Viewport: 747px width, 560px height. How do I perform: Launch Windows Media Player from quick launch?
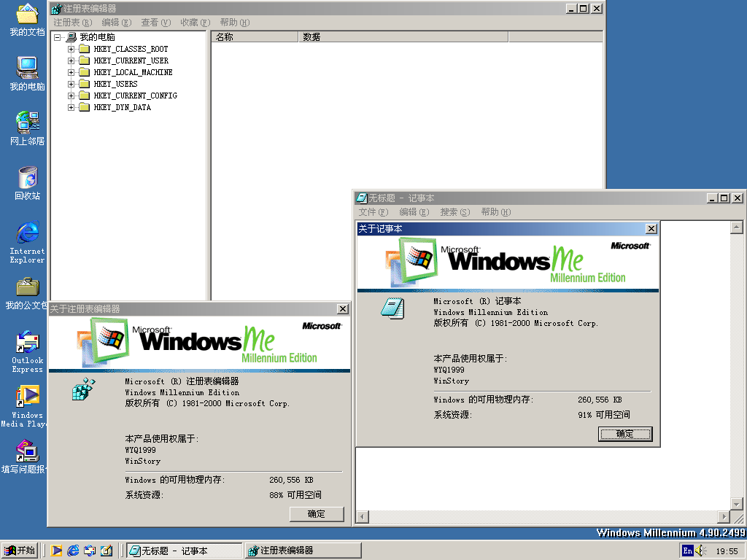56,551
